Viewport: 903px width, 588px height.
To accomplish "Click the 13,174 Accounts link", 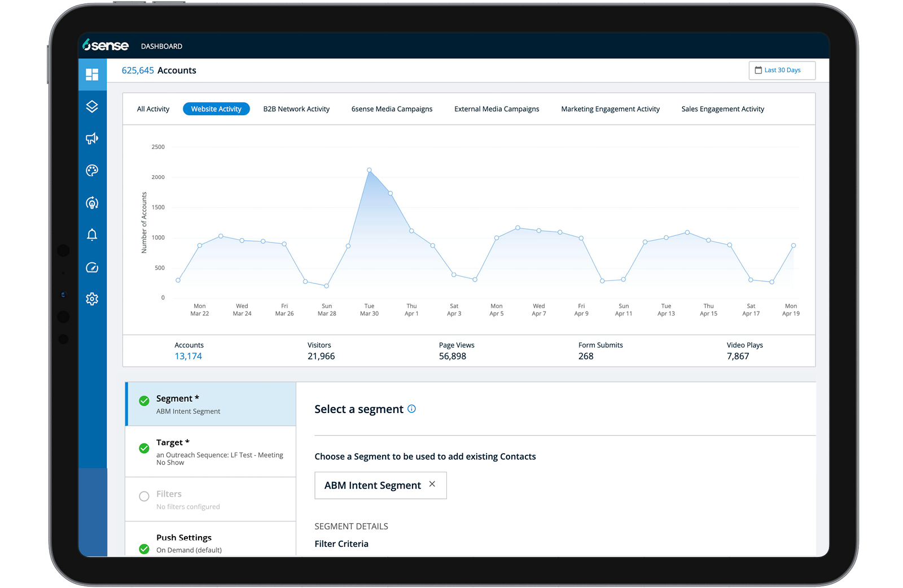I will tap(188, 356).
